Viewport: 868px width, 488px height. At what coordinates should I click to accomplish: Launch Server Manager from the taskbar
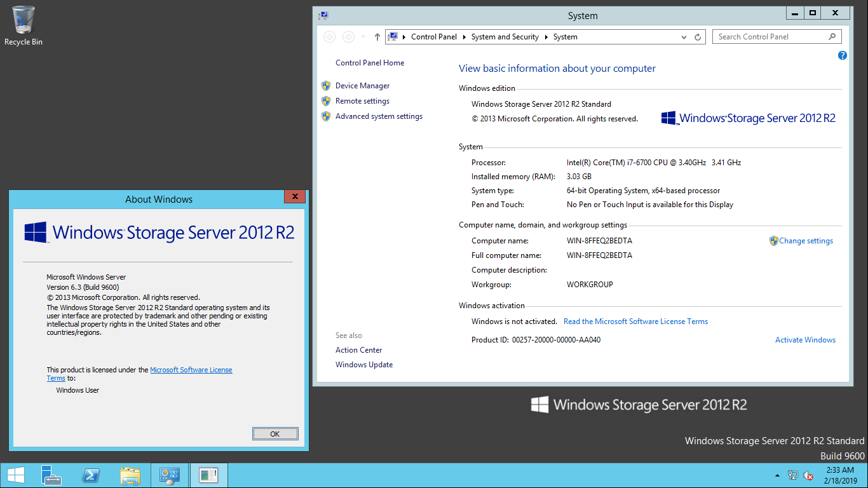point(51,475)
